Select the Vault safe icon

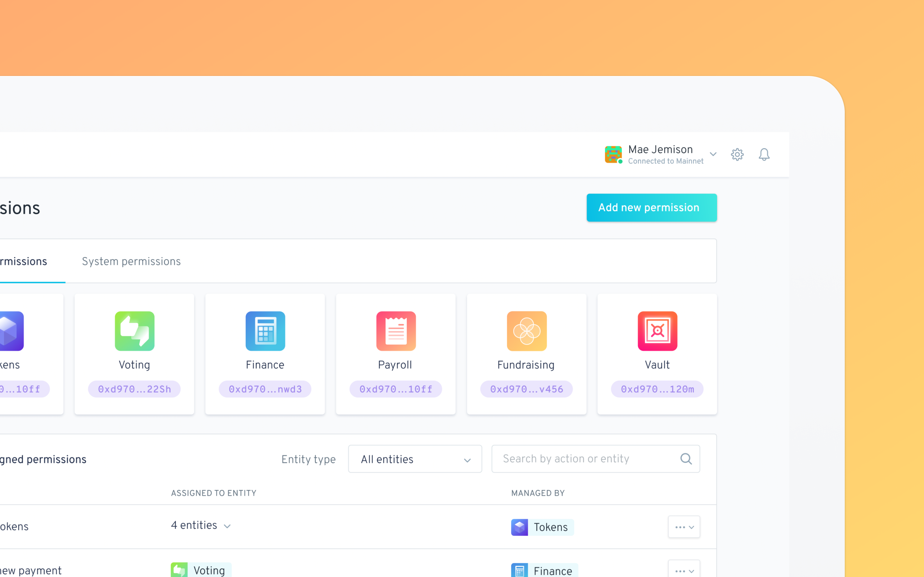657,331
